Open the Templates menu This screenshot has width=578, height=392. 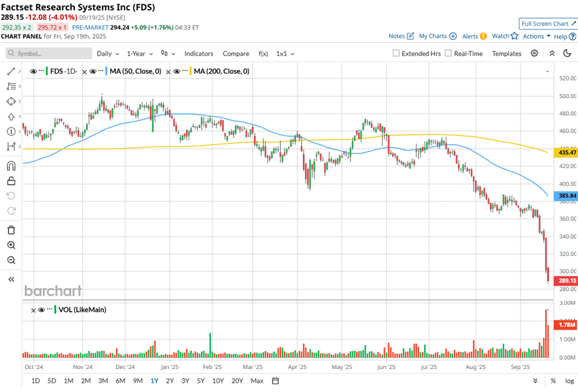[506, 53]
